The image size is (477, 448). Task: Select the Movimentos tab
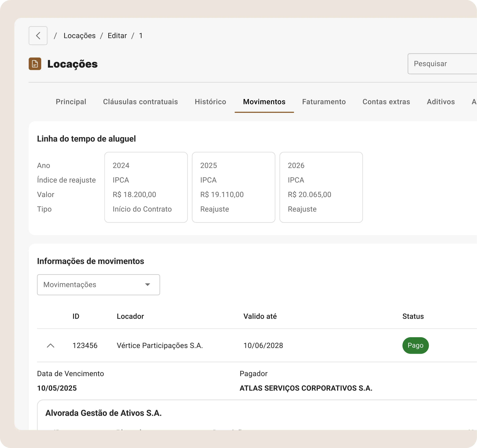click(264, 102)
